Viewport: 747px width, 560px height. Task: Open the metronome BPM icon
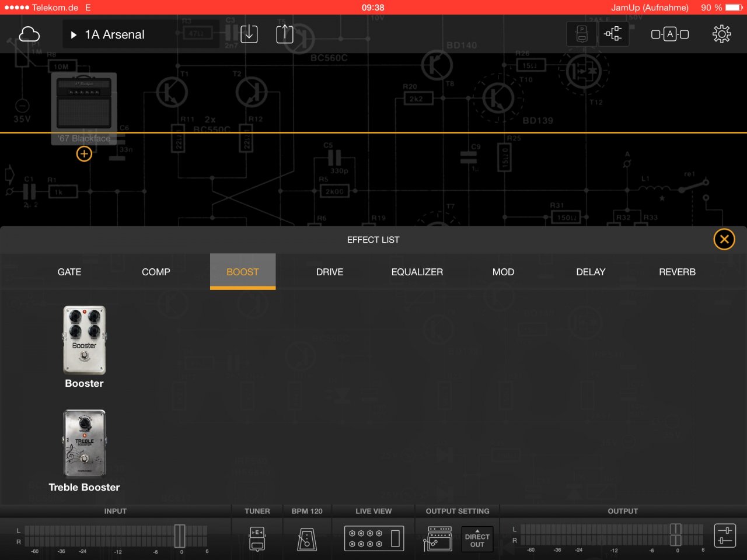[x=307, y=539]
